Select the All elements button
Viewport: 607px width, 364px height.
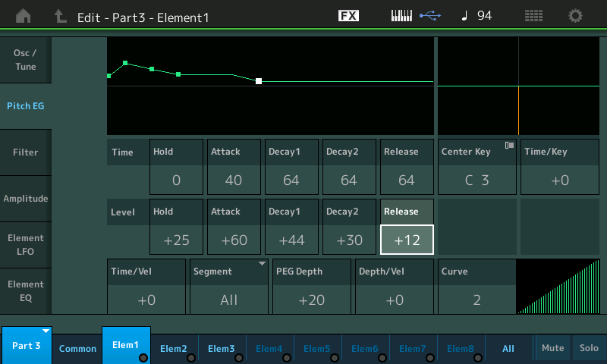tap(508, 349)
